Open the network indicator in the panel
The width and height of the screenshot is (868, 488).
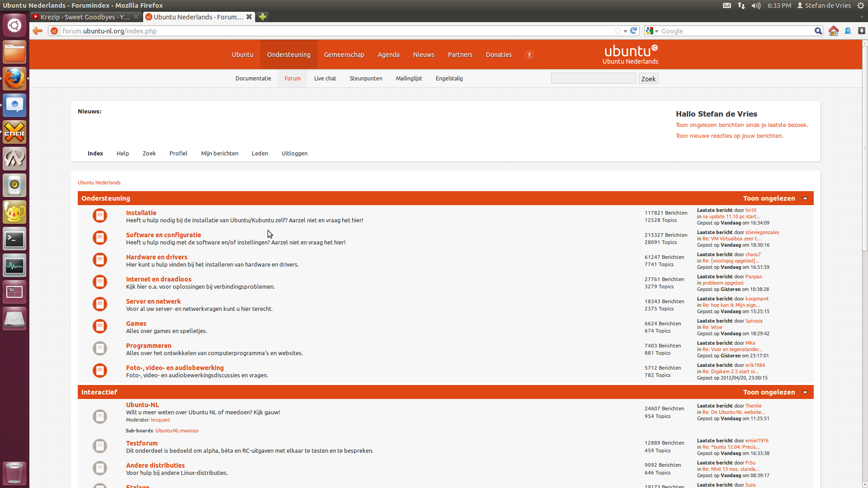pyautogui.click(x=741, y=5)
